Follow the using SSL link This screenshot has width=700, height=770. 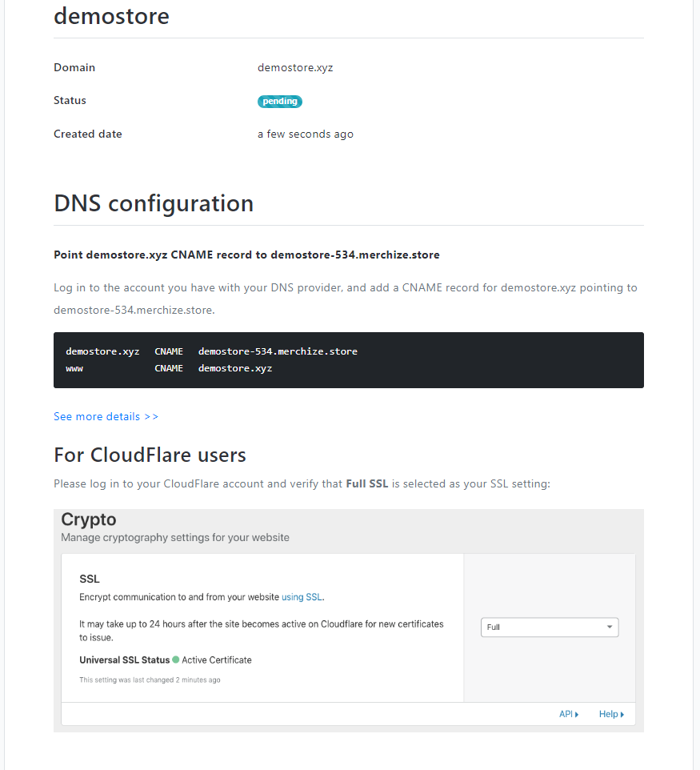[302, 597]
